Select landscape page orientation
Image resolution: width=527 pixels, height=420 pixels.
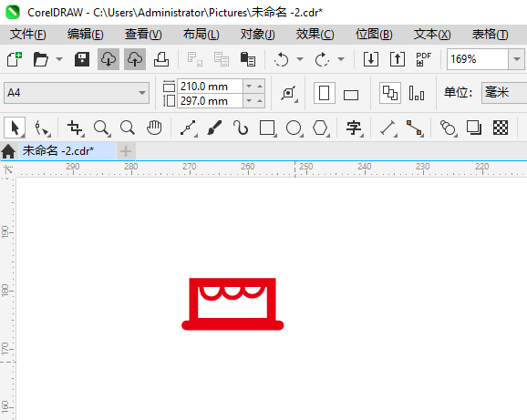[351, 95]
